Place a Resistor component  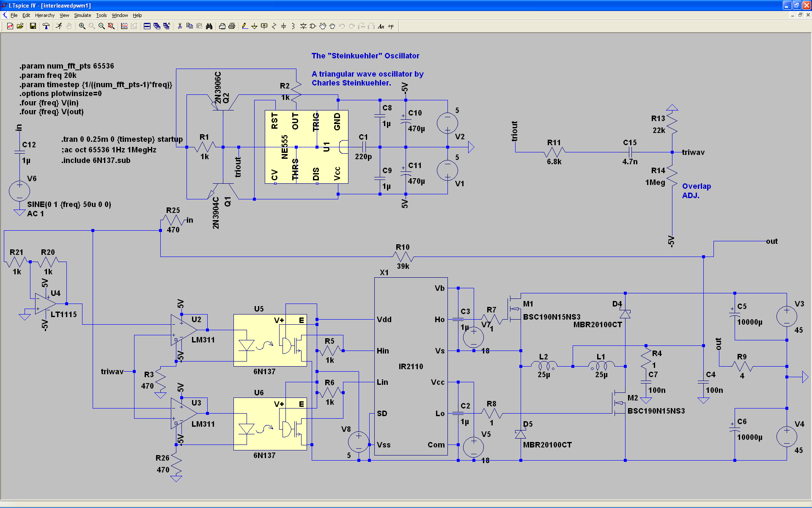(274, 26)
